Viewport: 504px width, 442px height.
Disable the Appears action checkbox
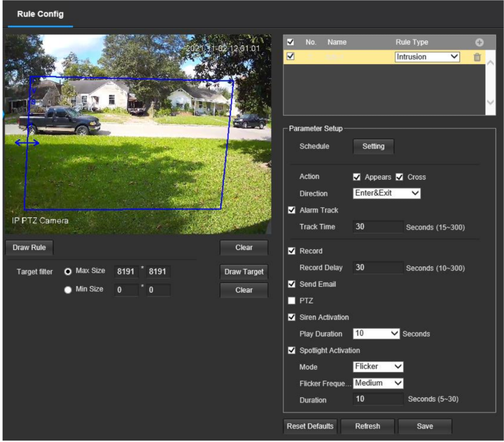click(357, 177)
